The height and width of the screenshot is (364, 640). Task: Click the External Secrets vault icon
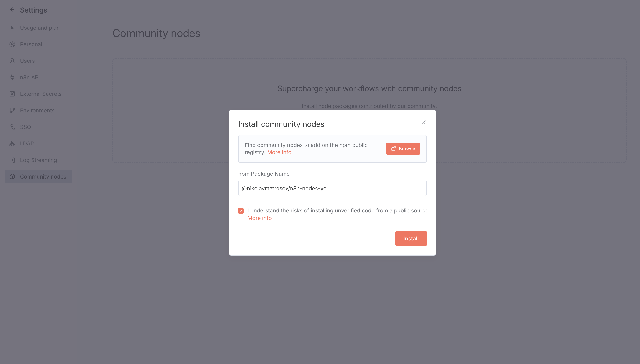(12, 94)
